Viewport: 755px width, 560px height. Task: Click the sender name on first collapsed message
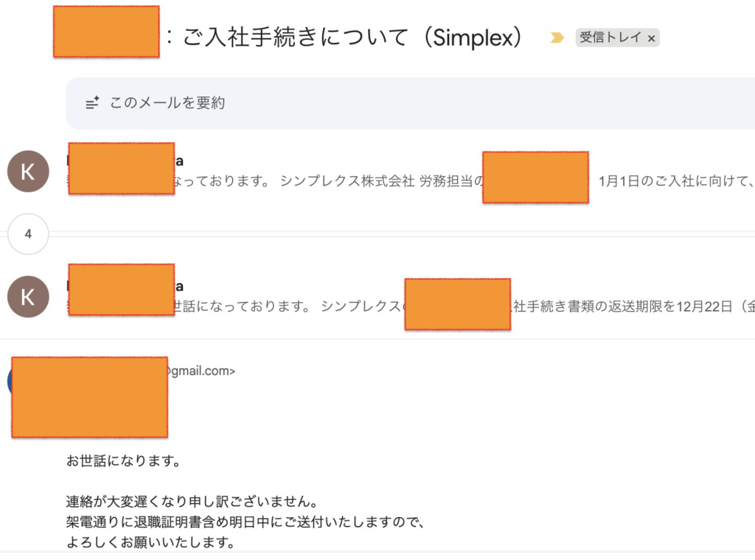click(x=178, y=161)
